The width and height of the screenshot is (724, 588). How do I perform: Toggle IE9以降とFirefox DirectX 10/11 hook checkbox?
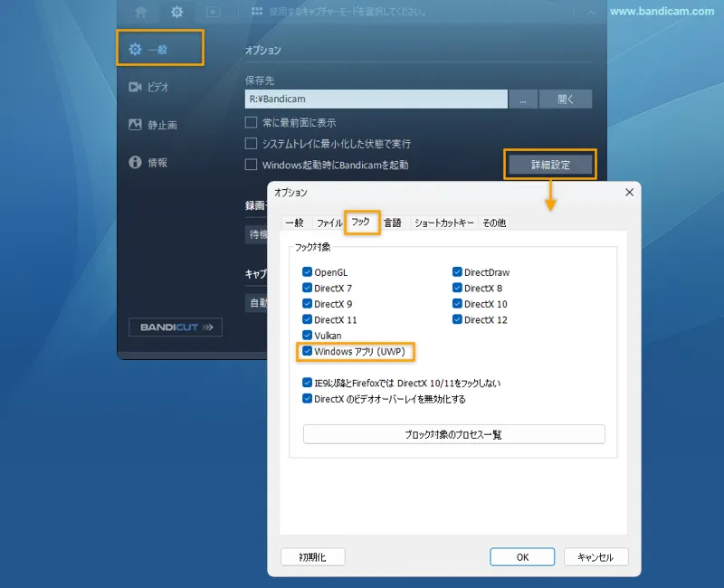[307, 383]
